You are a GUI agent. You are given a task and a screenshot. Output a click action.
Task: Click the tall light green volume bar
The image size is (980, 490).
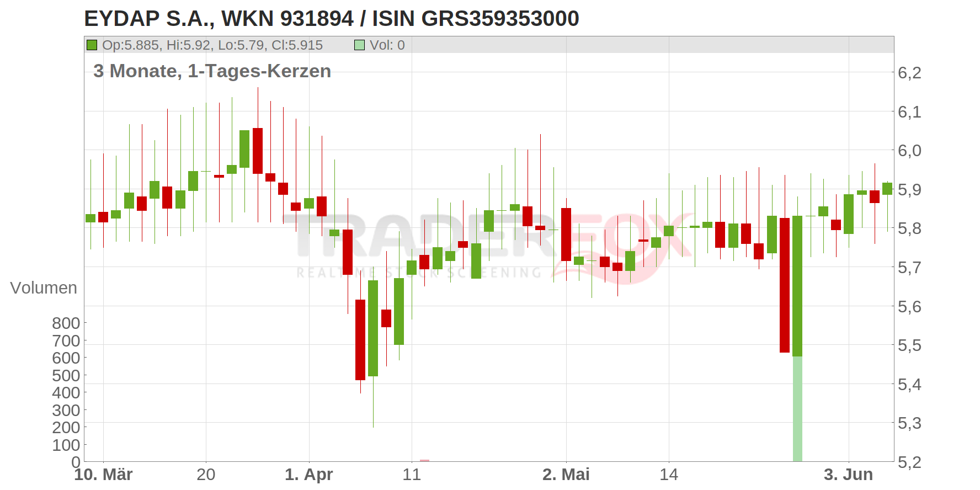click(x=797, y=408)
